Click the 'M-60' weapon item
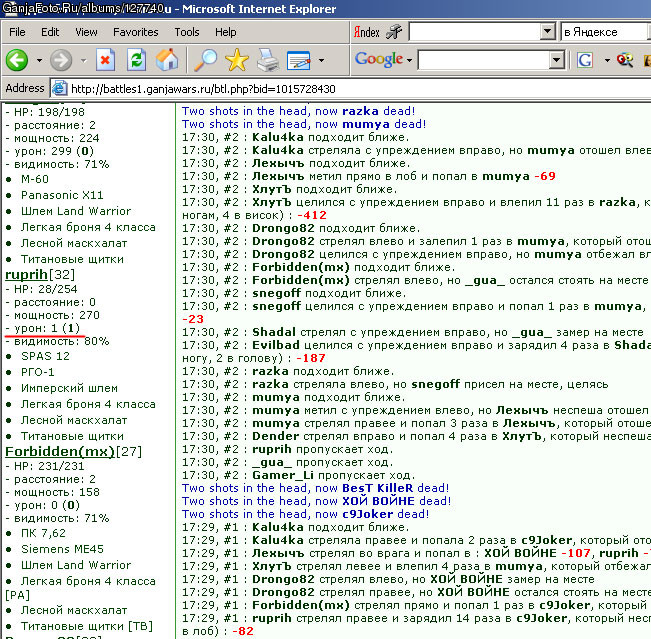This screenshot has height=639, width=651. click(35, 179)
